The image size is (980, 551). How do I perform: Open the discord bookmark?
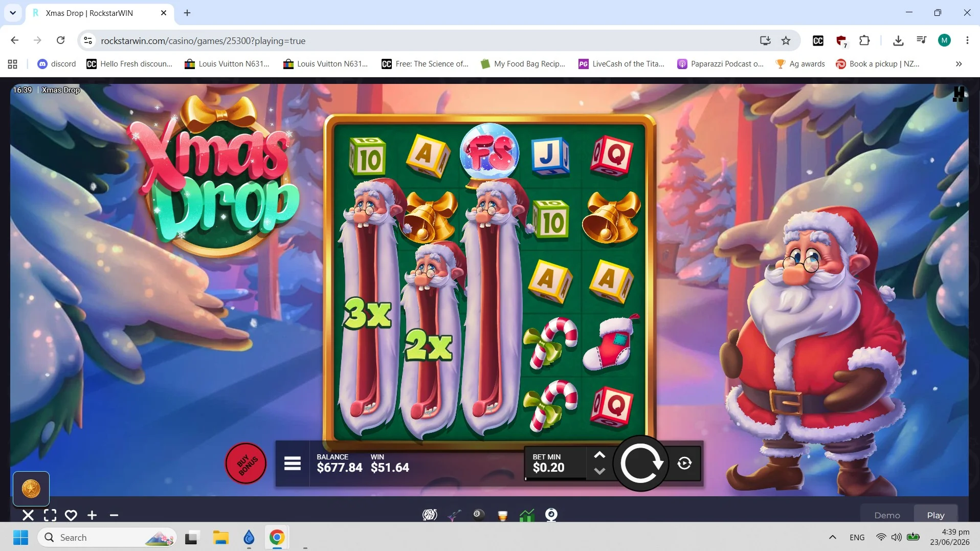coord(57,64)
